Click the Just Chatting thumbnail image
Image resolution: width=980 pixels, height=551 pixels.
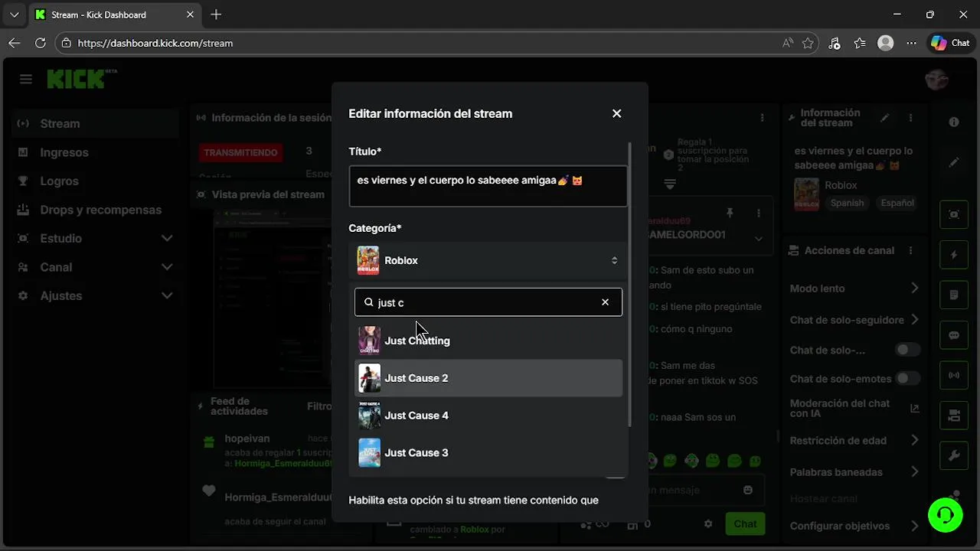(369, 341)
